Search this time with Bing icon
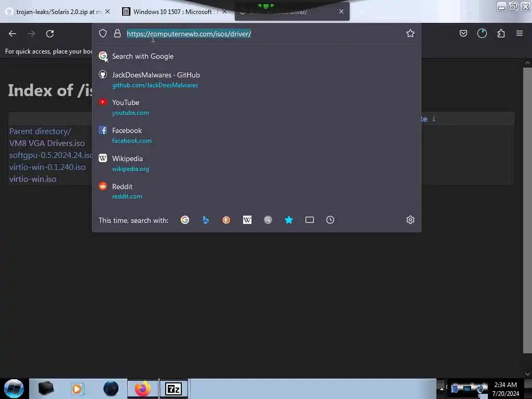This screenshot has width=532, height=399. [x=206, y=220]
